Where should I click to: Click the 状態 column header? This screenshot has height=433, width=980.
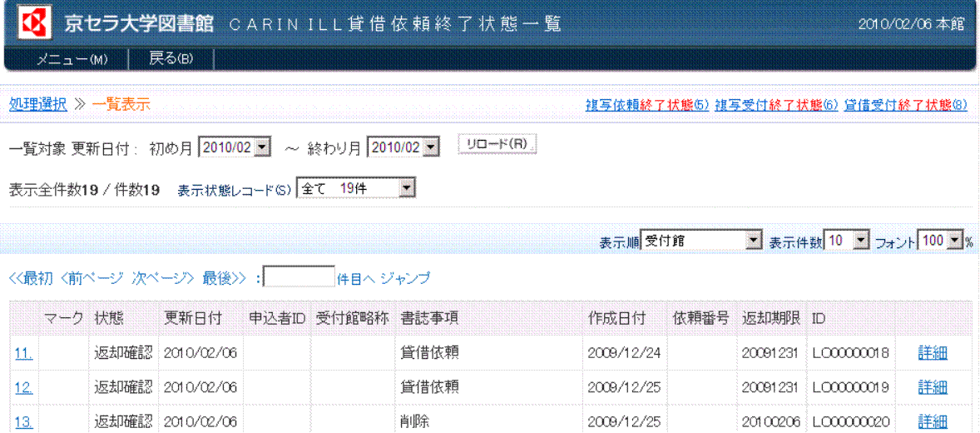pyautogui.click(x=109, y=318)
